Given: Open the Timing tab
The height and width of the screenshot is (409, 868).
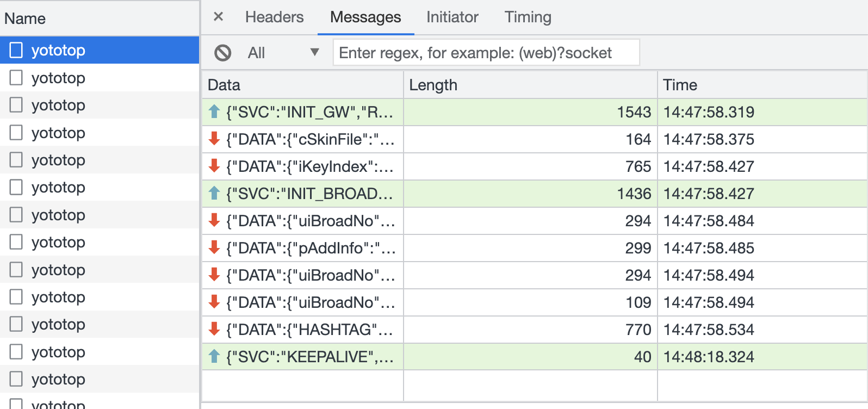Looking at the screenshot, I should [x=528, y=17].
